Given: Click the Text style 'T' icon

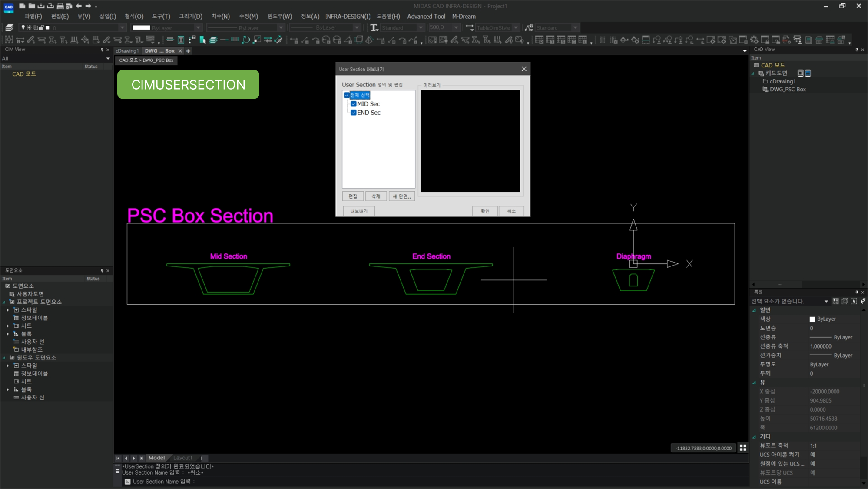Looking at the screenshot, I should (374, 27).
